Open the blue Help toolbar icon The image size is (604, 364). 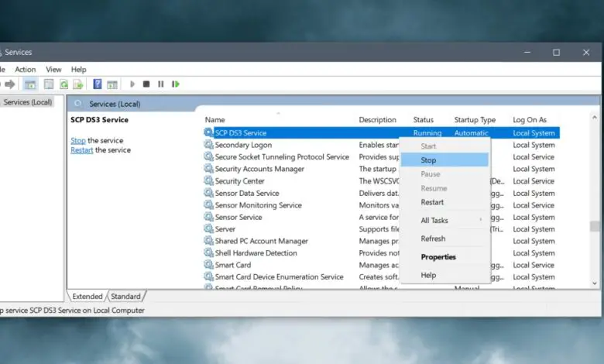[x=98, y=84]
